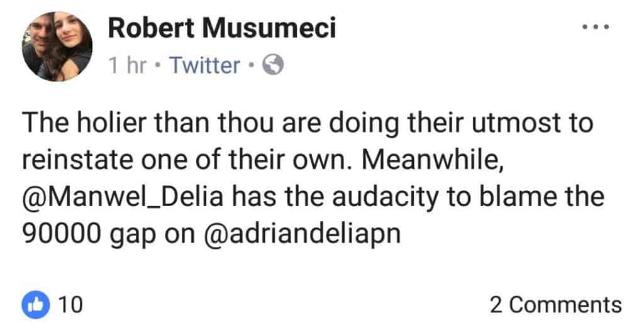Screen dimensions: 644x328
Task: Open the Twitter source link
Action: (204, 65)
